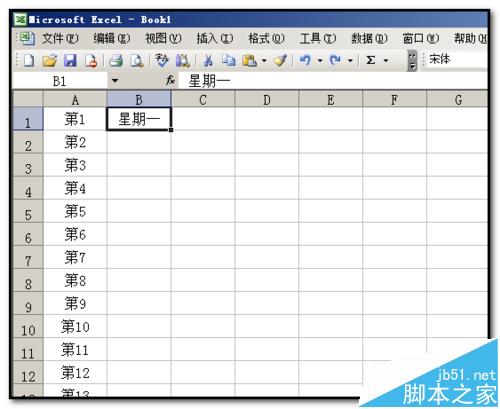500x409 pixels.
Task: Click cell containing 第6
Action: click(75, 234)
